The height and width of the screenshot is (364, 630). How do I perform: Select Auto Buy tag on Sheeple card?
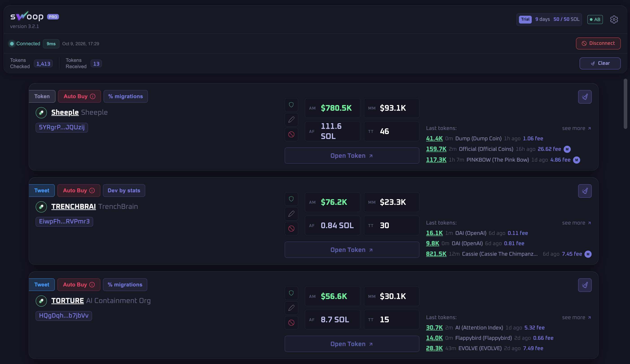[x=79, y=96]
